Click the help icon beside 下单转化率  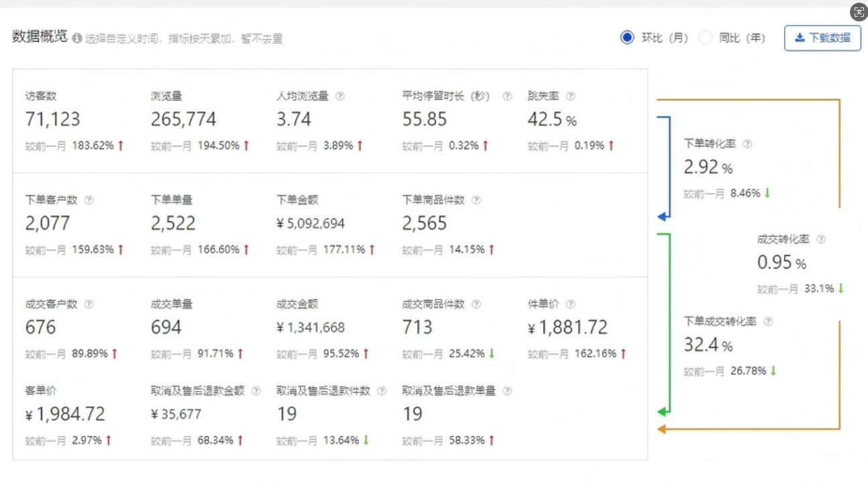748,144
